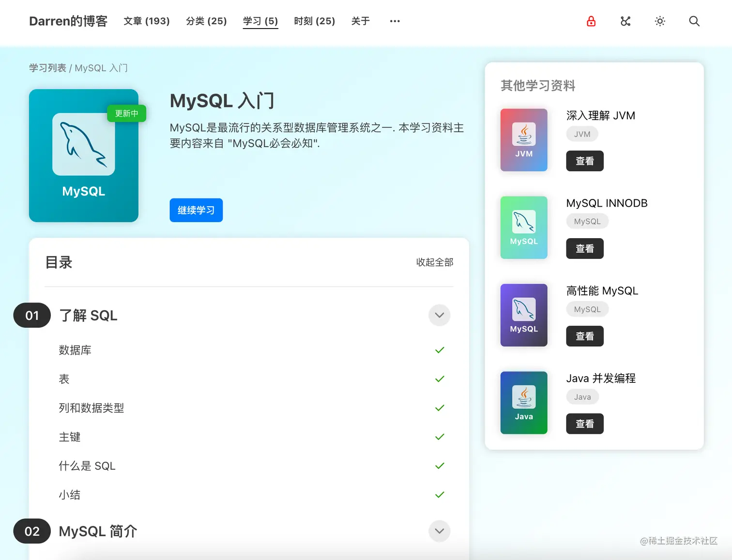732x560 pixels.
Task: Click 查看 for 深入理解 JVM
Action: [x=585, y=161]
